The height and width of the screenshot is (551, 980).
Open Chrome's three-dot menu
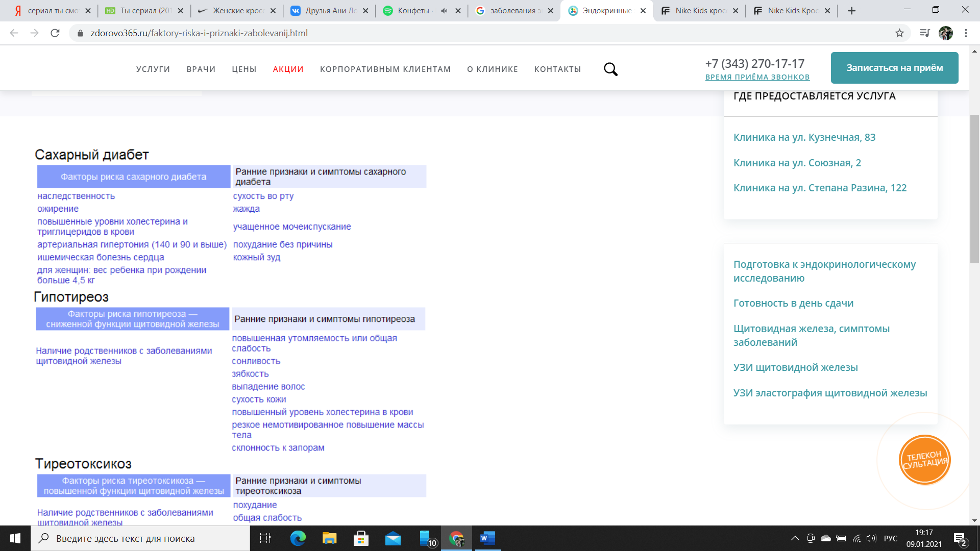[x=966, y=33]
